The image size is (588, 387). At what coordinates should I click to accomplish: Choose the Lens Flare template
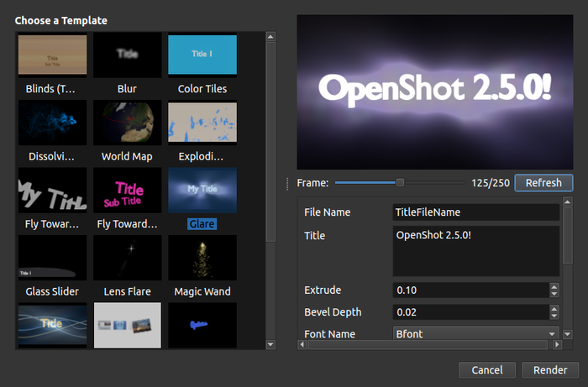click(127, 259)
